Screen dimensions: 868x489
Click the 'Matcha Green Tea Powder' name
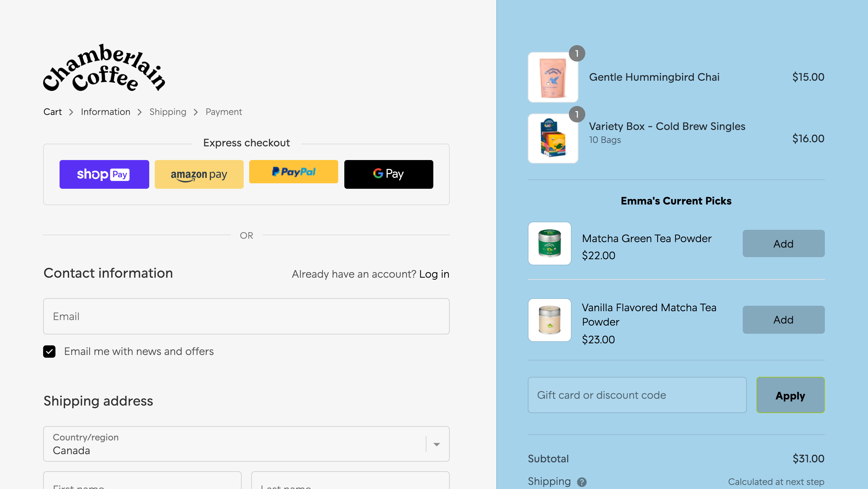(x=647, y=238)
